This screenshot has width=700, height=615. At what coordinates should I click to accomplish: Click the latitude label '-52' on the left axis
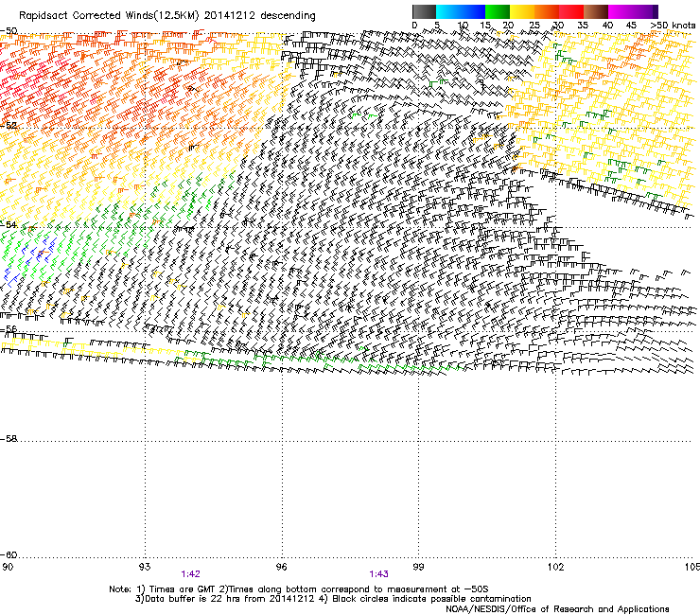point(9,126)
